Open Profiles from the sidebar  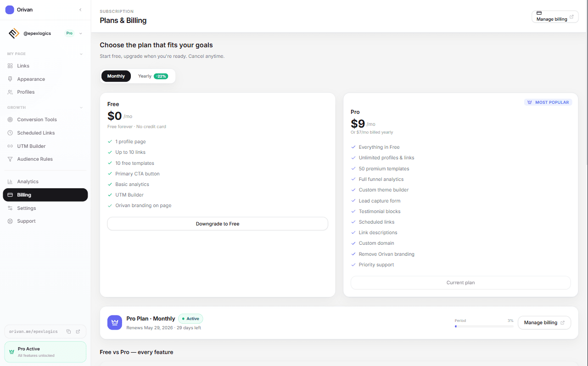[x=45, y=92]
